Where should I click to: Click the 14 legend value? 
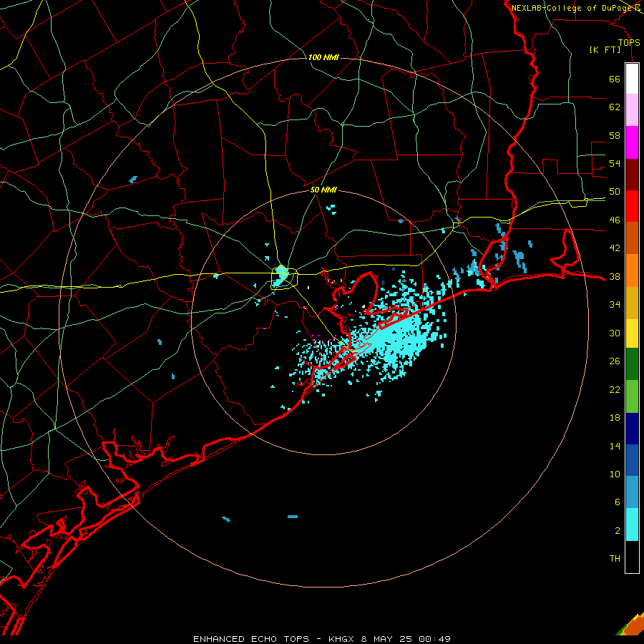(615, 446)
